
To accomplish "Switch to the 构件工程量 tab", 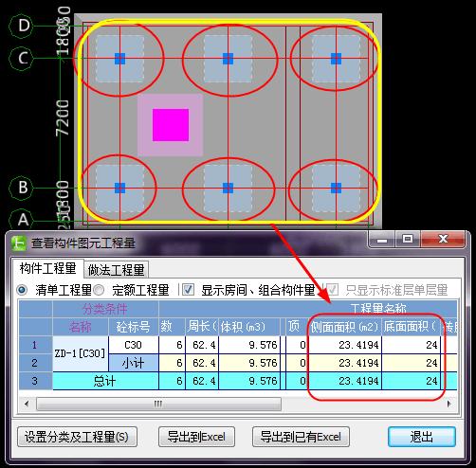I will pos(47,268).
